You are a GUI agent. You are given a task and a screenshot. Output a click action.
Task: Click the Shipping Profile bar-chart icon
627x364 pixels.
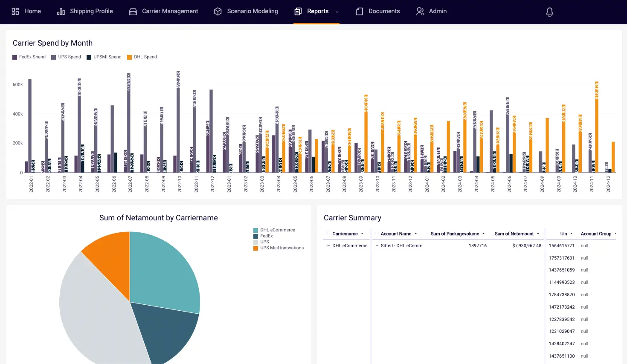click(61, 12)
